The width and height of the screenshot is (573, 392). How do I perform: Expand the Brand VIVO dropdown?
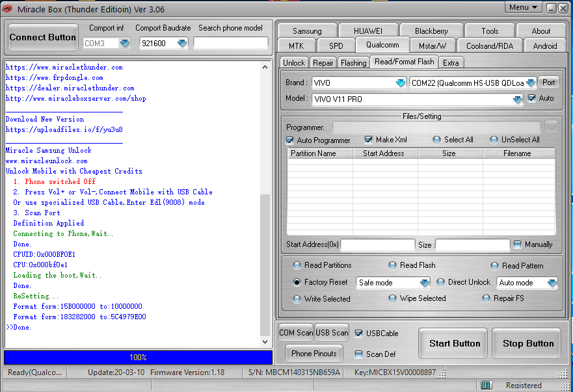tap(401, 83)
